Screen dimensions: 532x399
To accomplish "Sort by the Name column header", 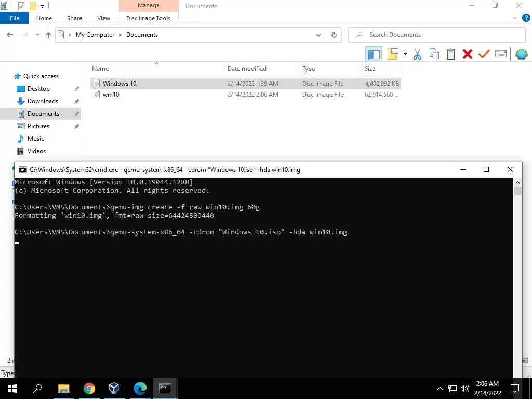I will point(157,69).
